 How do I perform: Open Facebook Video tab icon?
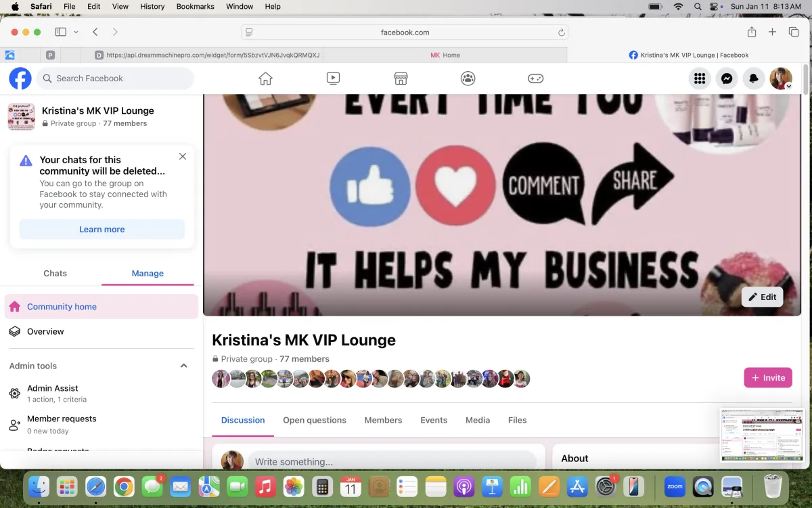333,79
